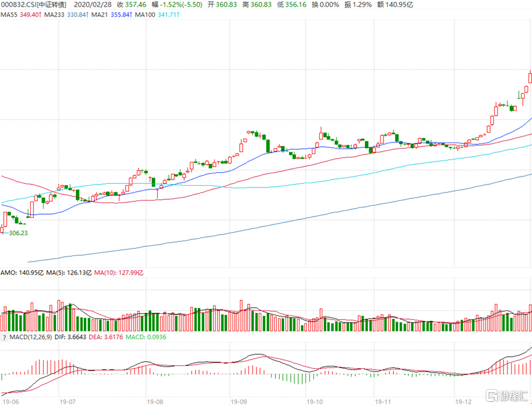Click the closing value 收 357.46
This screenshot has width=532, height=406.
pos(132,5)
